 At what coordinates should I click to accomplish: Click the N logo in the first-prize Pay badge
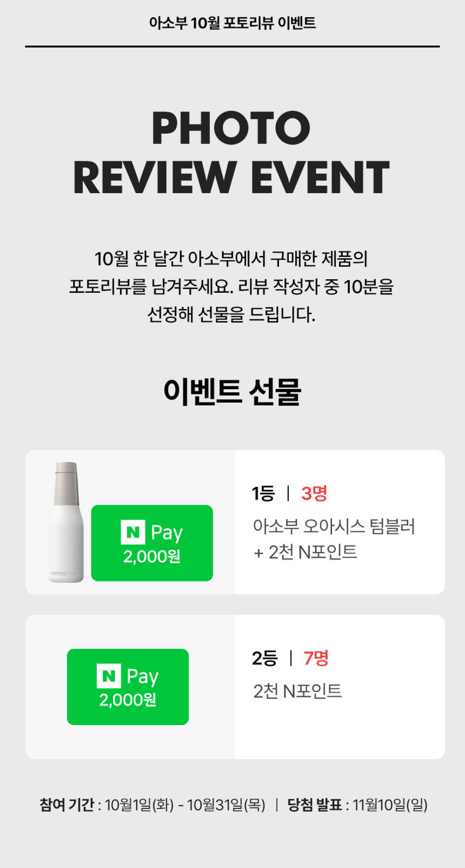click(x=132, y=532)
